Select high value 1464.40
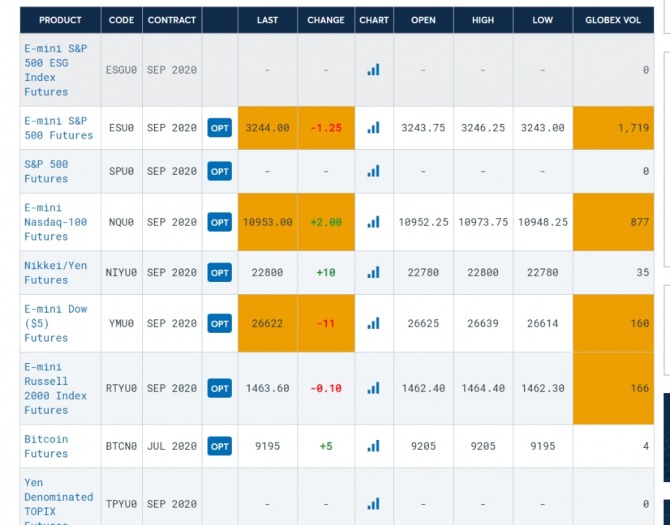 (x=483, y=388)
